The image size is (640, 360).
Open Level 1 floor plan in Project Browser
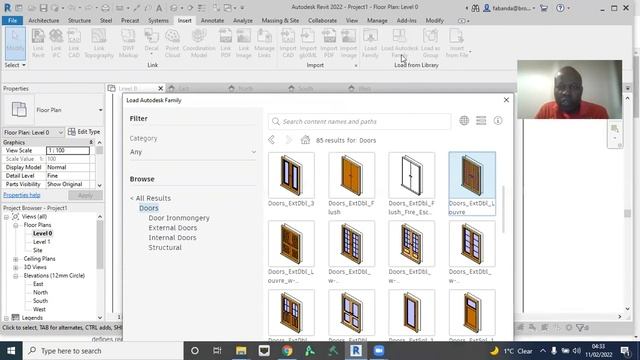point(42,242)
